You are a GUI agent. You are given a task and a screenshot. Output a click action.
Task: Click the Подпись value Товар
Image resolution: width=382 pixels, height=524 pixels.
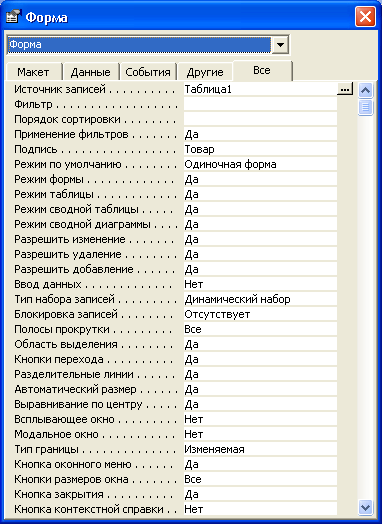(x=260, y=149)
